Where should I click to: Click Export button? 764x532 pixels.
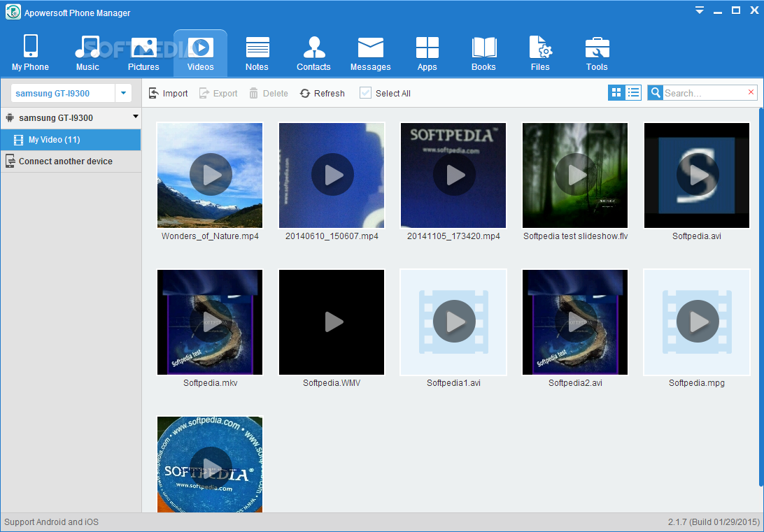pos(218,93)
